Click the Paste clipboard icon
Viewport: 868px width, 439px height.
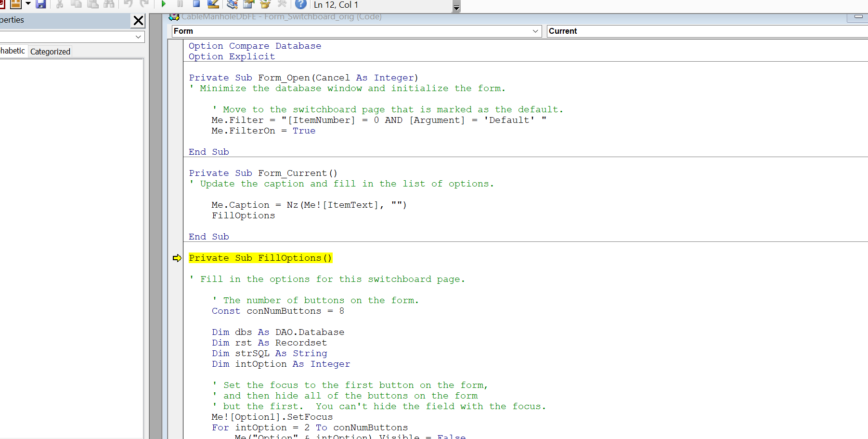(x=93, y=4)
